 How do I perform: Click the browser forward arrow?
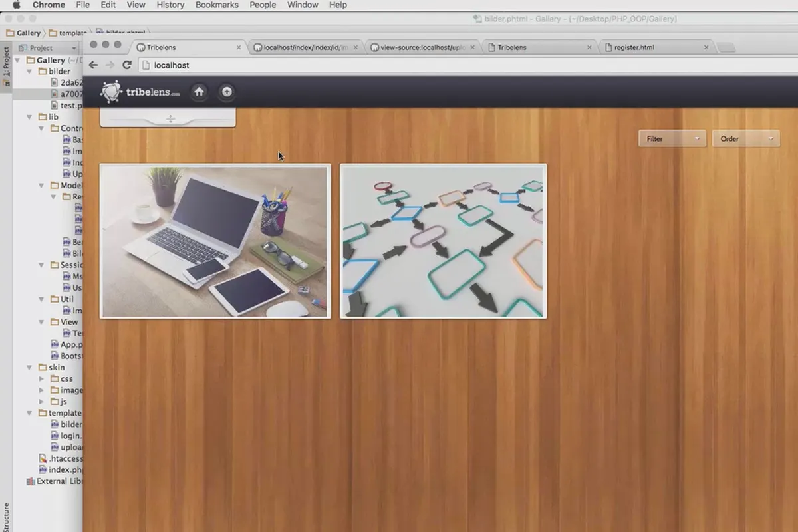tap(110, 65)
